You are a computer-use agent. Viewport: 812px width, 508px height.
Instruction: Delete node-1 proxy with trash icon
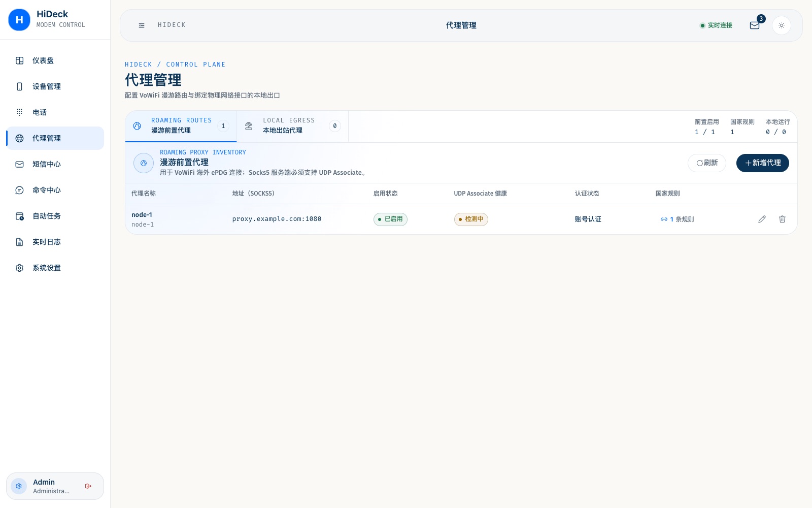782,219
